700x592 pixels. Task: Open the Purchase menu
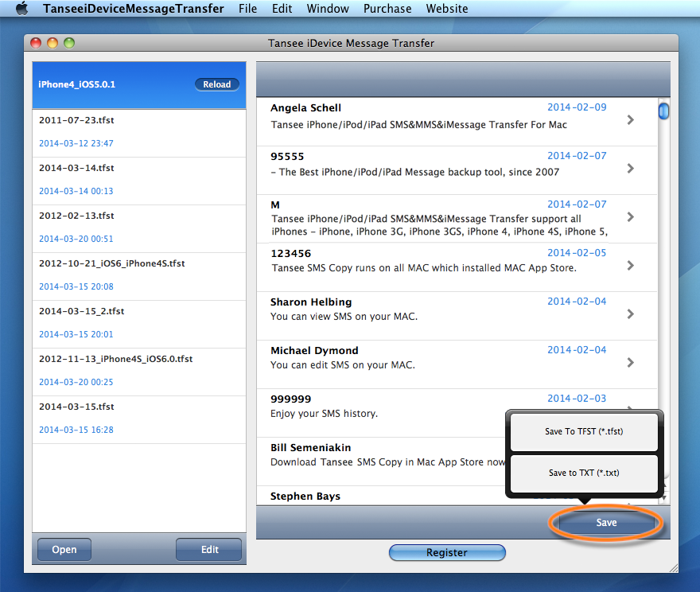point(387,9)
